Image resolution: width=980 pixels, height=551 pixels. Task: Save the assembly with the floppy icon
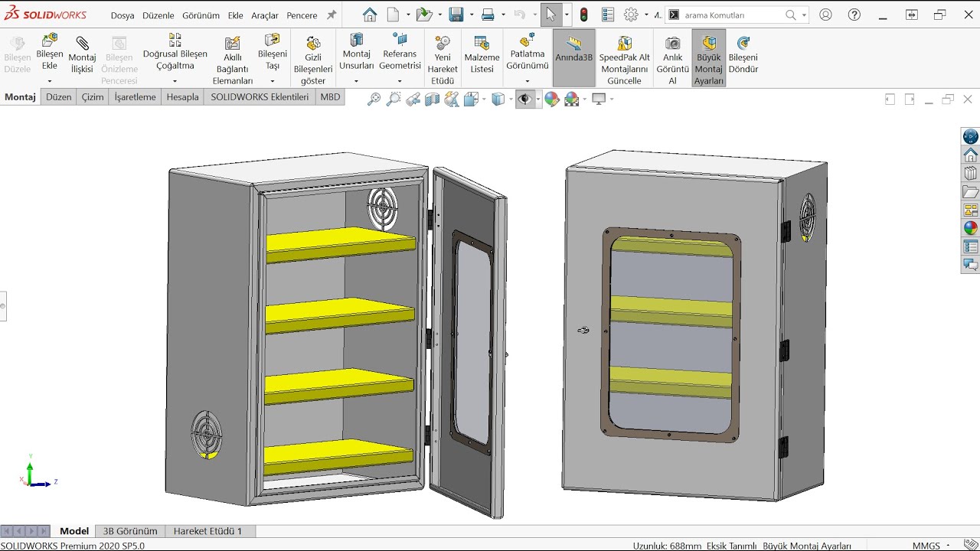[456, 15]
